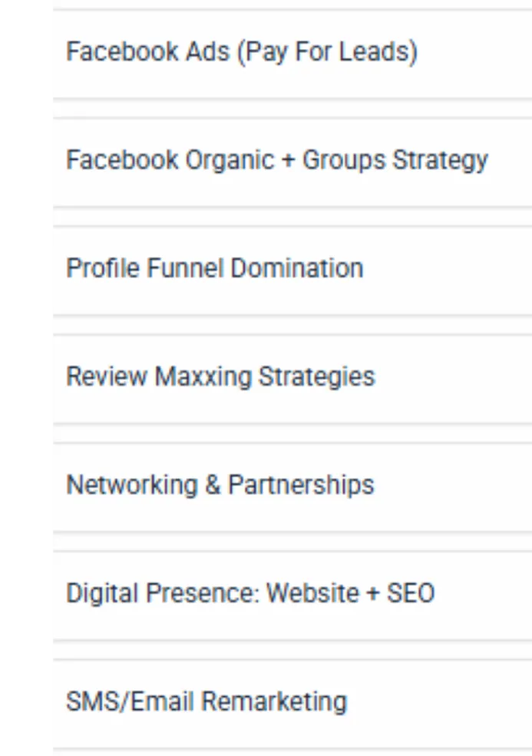The image size is (532, 756).
Task: Click the '(Pay For Leads)' text
Action: pos(327,52)
